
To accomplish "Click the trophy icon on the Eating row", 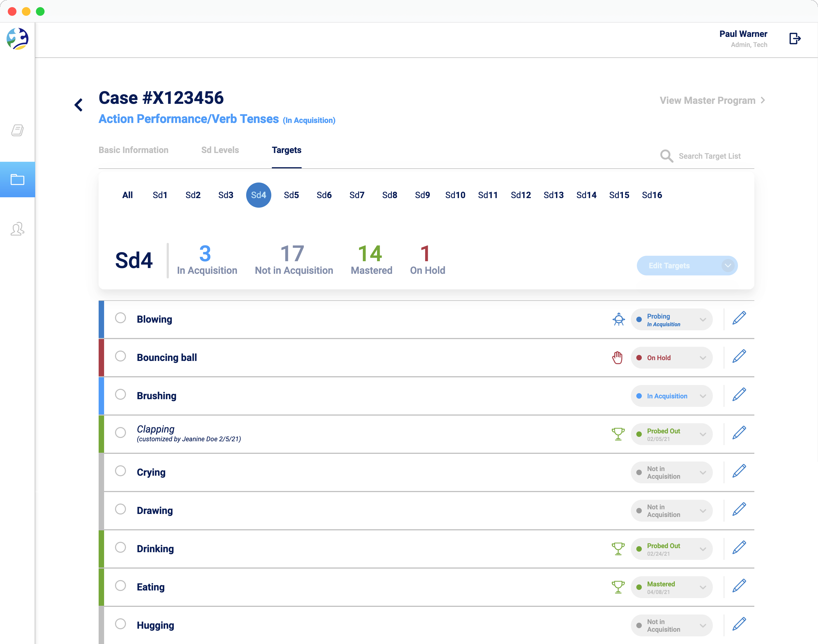I will point(618,587).
